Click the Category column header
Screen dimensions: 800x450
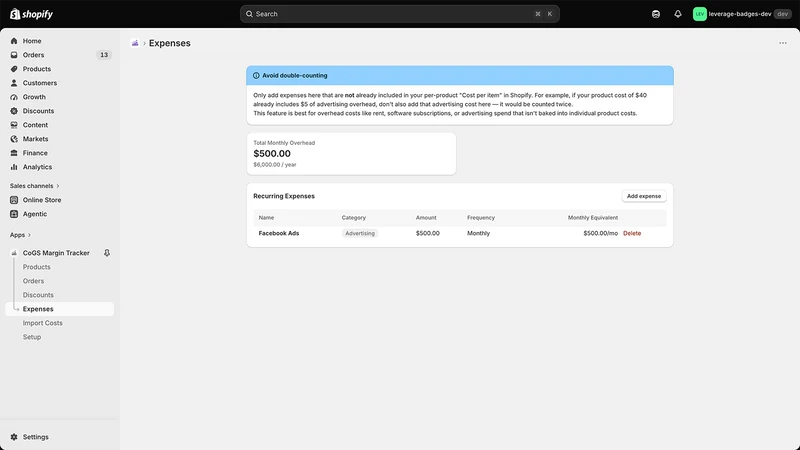coord(354,217)
